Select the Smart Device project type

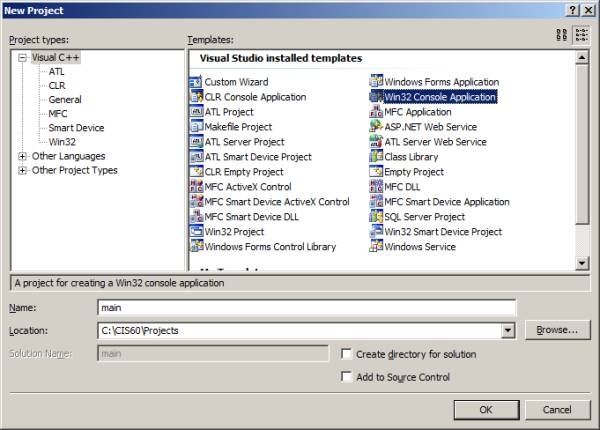pos(77,128)
